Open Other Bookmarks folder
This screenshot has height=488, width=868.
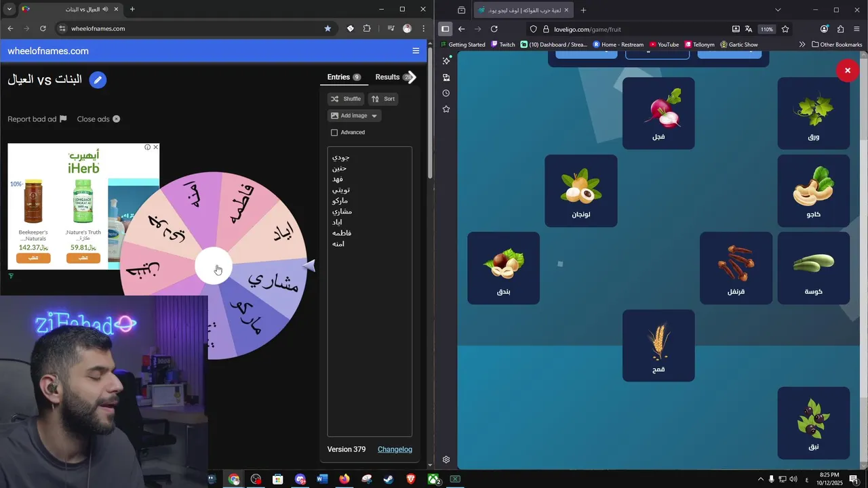tap(837, 45)
